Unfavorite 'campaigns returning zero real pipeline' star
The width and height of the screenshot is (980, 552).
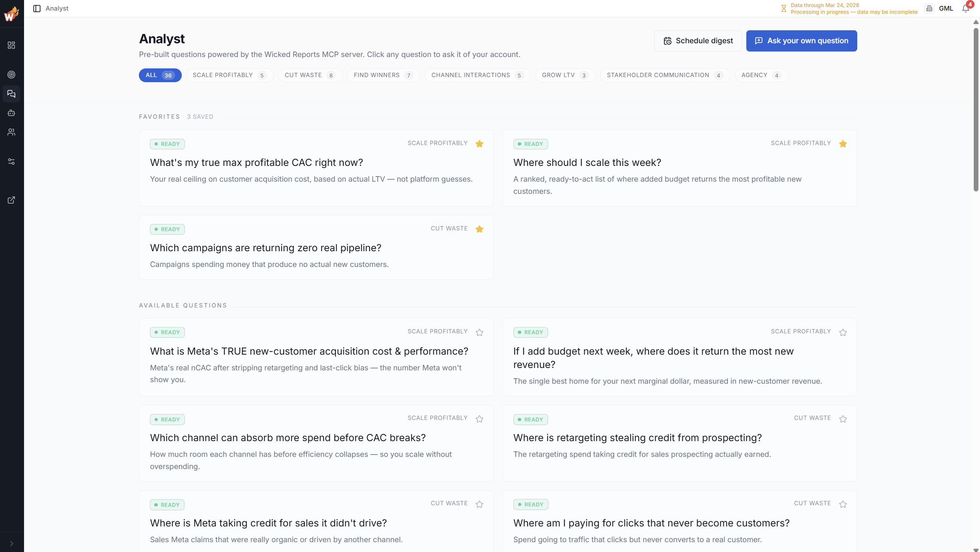(479, 229)
